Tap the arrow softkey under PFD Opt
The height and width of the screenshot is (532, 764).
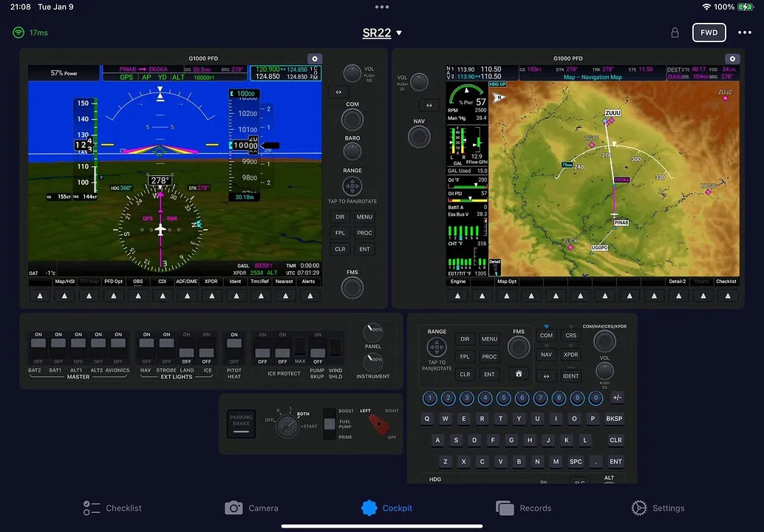click(x=114, y=296)
